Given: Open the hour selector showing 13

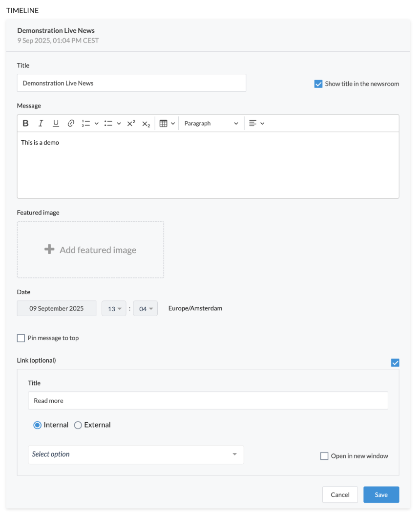Looking at the screenshot, I should pos(114,309).
